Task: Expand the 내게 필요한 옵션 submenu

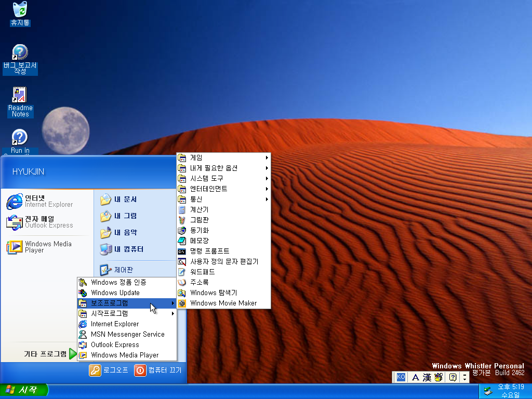Action: pyautogui.click(x=223, y=168)
